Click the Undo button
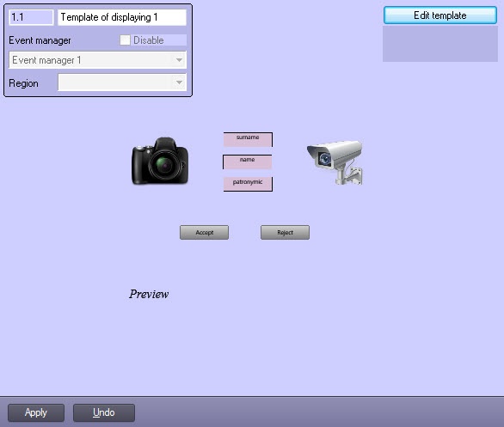Viewport: 504px width, 427px height. (x=104, y=412)
